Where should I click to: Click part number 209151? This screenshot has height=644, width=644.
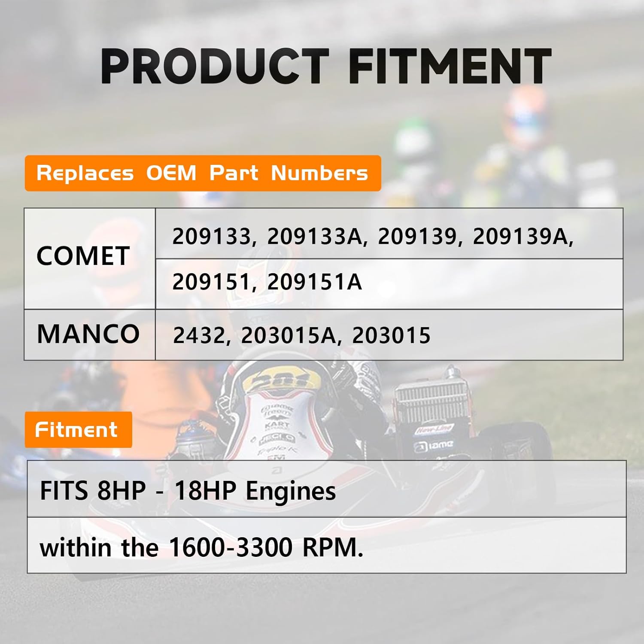[x=211, y=282]
